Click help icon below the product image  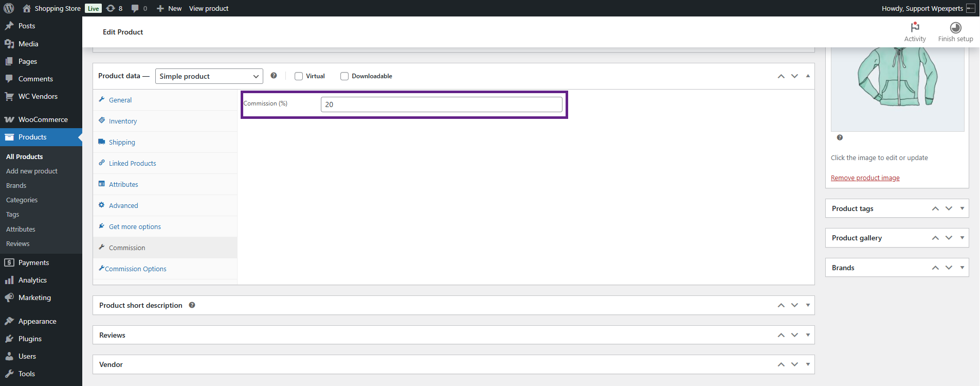[840, 137]
